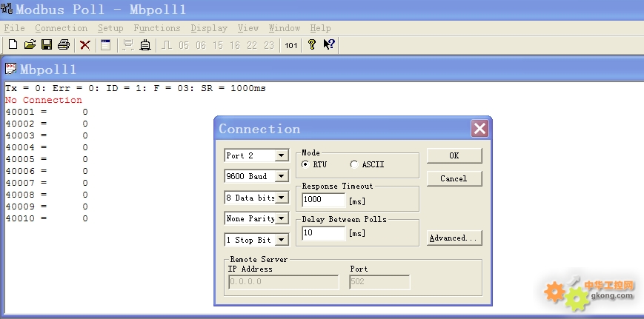Click the Open file folder icon
Screen dimensions: 644x319
pos(30,44)
